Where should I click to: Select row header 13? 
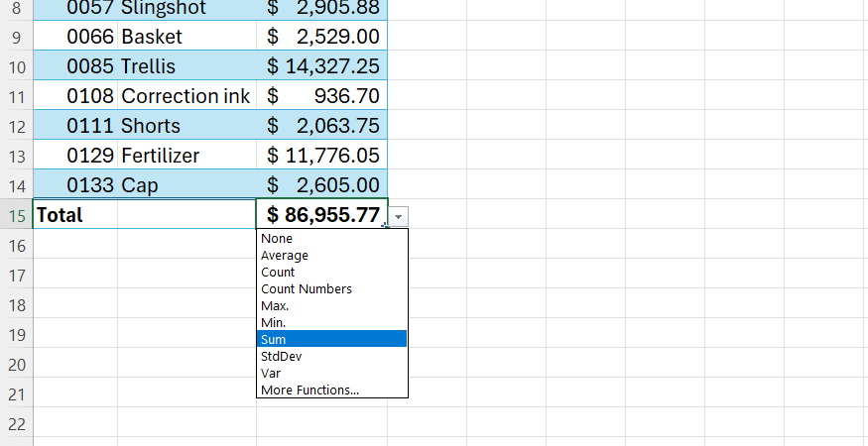point(17,155)
